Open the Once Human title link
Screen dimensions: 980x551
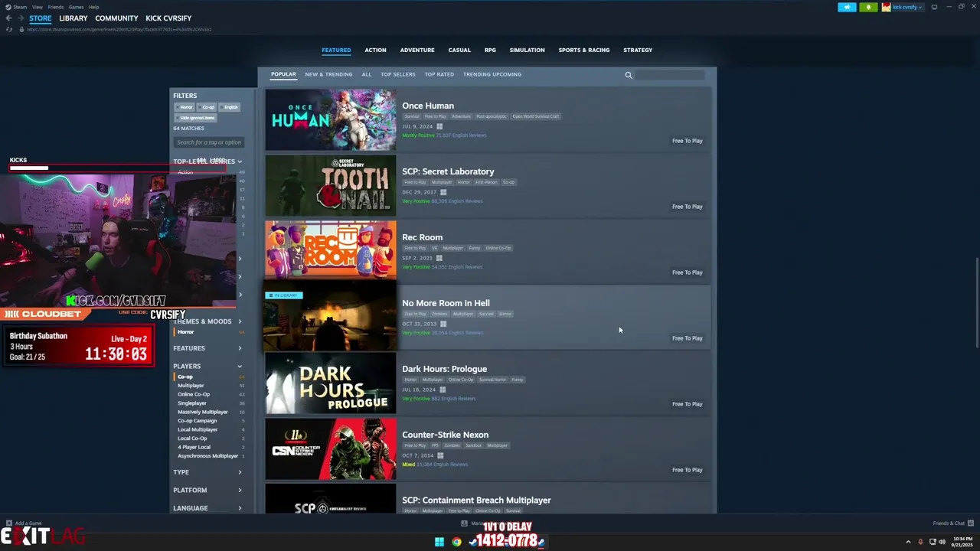click(428, 106)
